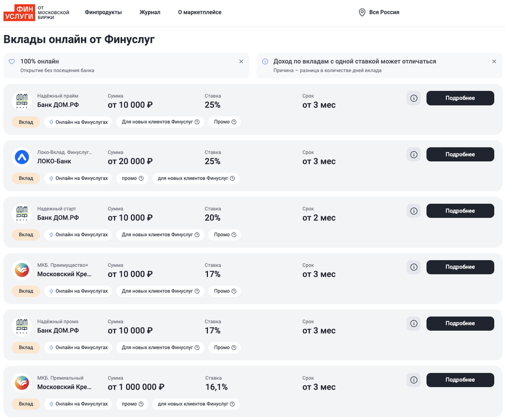Dismiss the 100% онлайн banner
The width and height of the screenshot is (506, 420).
pos(241,62)
